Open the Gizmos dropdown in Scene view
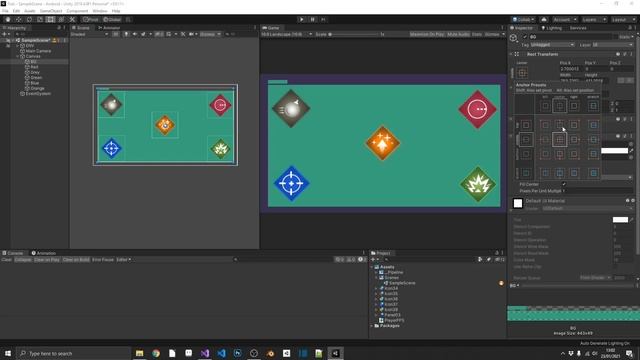Viewport: 640px width, 360px height. click(x=210, y=34)
